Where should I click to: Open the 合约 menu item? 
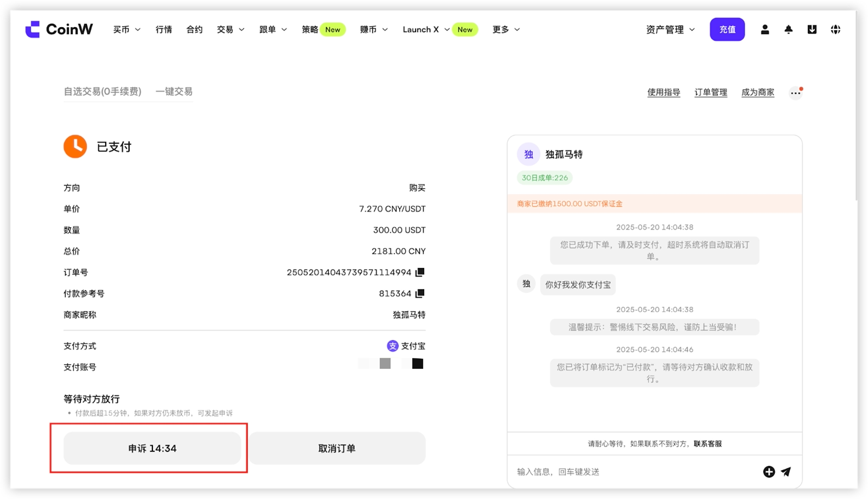(194, 29)
